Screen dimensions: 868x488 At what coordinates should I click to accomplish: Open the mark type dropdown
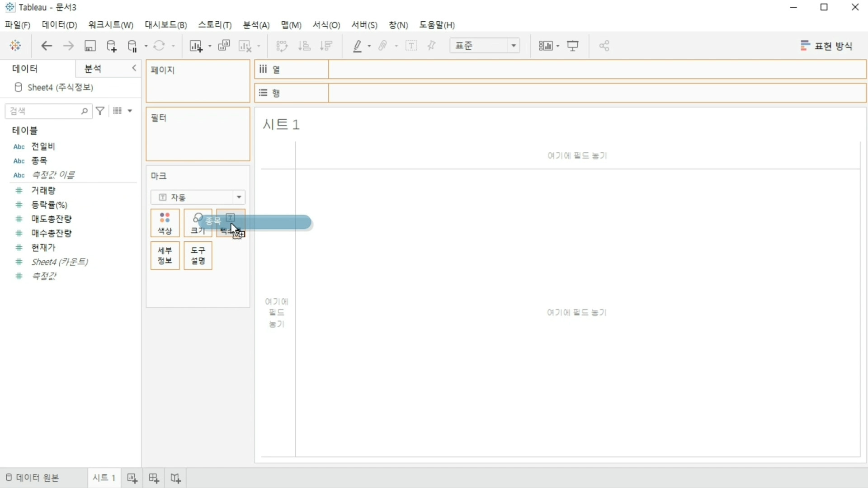click(x=239, y=197)
